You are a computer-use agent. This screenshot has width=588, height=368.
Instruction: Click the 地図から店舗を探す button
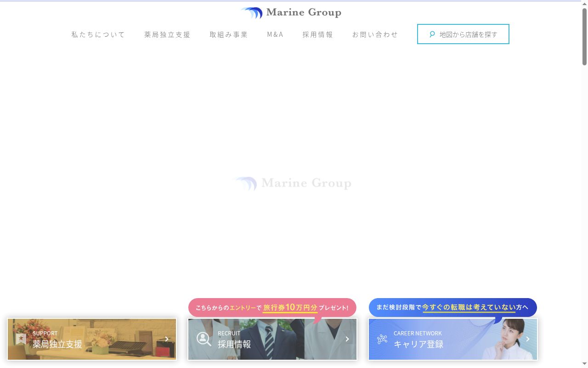(463, 34)
